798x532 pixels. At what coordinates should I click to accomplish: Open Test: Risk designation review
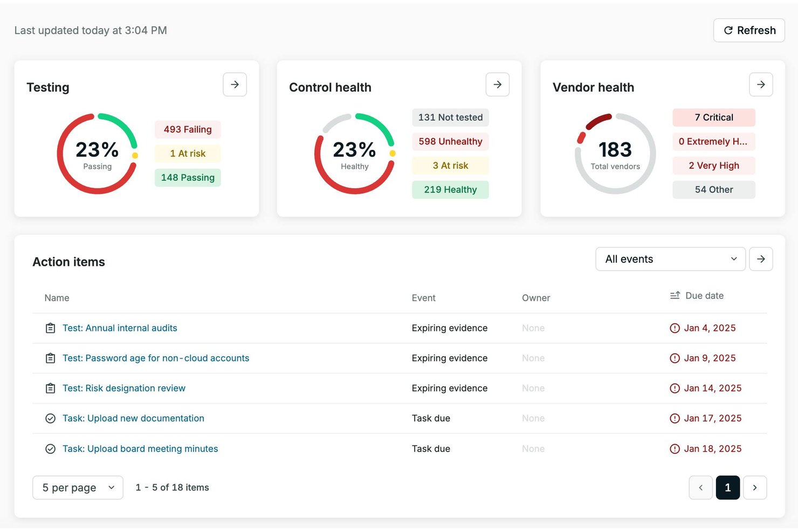pos(124,389)
